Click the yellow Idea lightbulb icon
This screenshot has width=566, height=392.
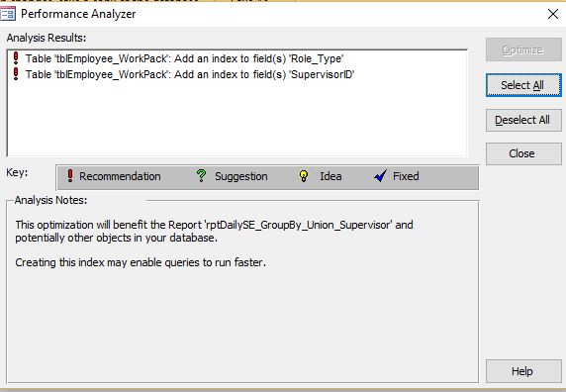(x=304, y=176)
